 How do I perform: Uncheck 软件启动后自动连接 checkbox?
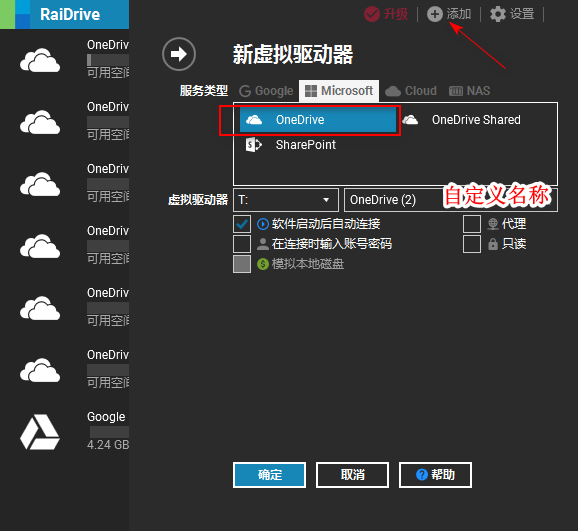coord(242,224)
